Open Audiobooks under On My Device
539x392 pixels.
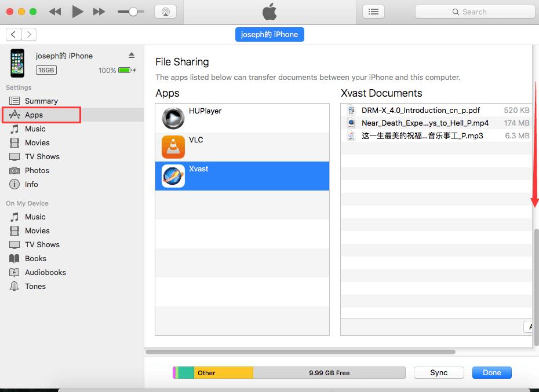[45, 272]
